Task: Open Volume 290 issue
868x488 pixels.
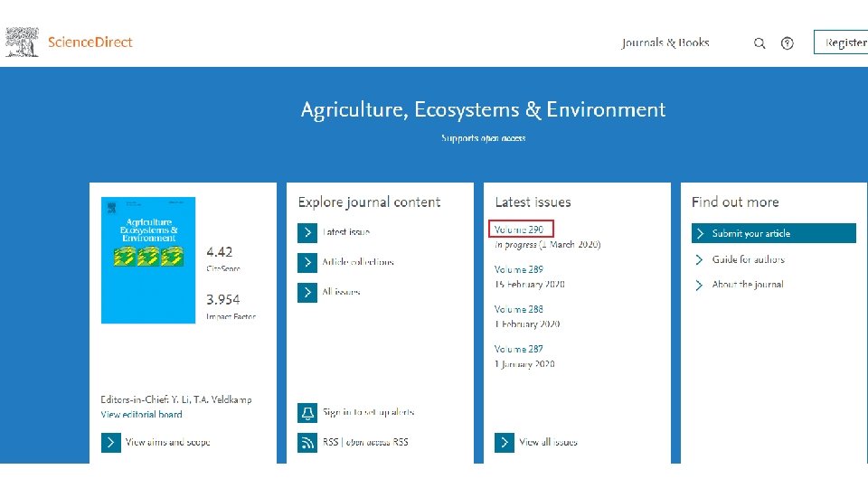Action: pos(519,230)
